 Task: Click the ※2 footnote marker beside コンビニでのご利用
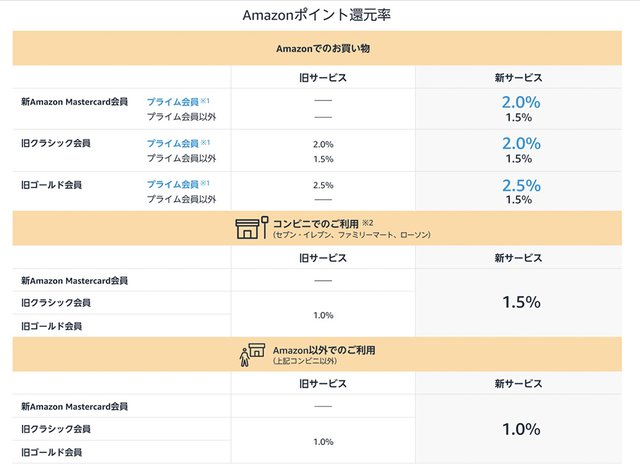367,221
